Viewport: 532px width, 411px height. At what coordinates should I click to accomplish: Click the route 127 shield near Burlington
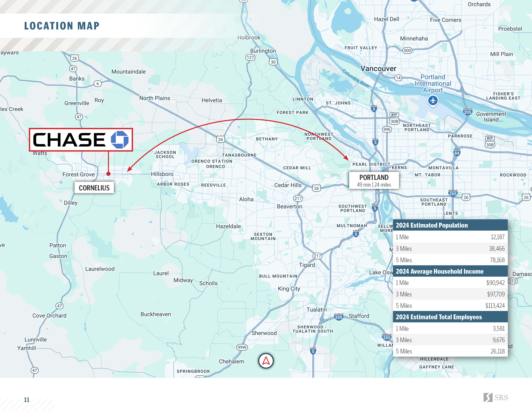tap(250, 58)
